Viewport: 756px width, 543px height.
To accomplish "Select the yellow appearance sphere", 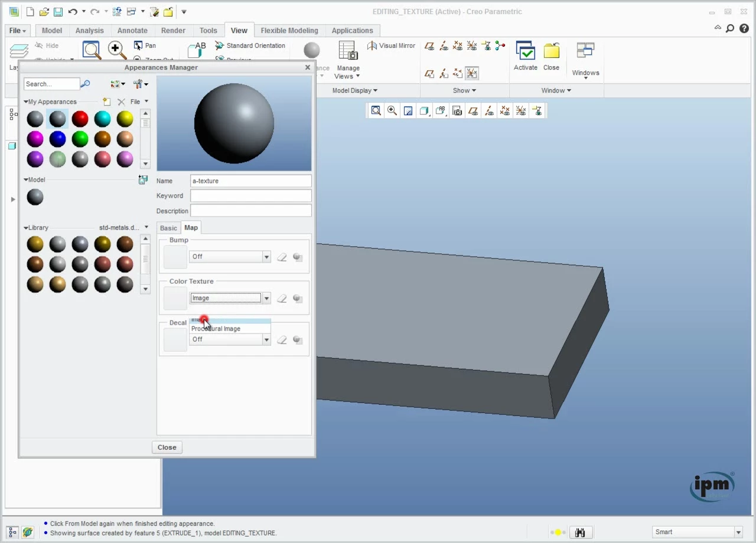I will [x=125, y=119].
